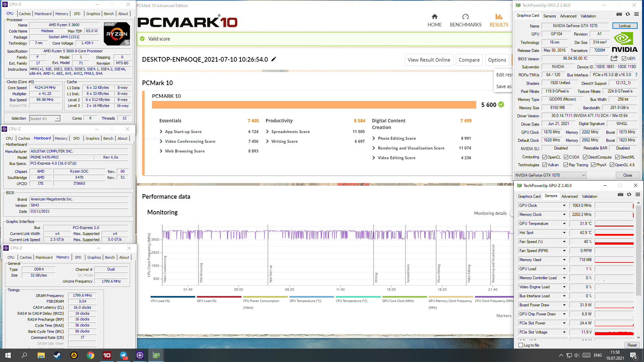Open File Explorer from taskbar
Viewport: 644px width, 362px height.
41,355
